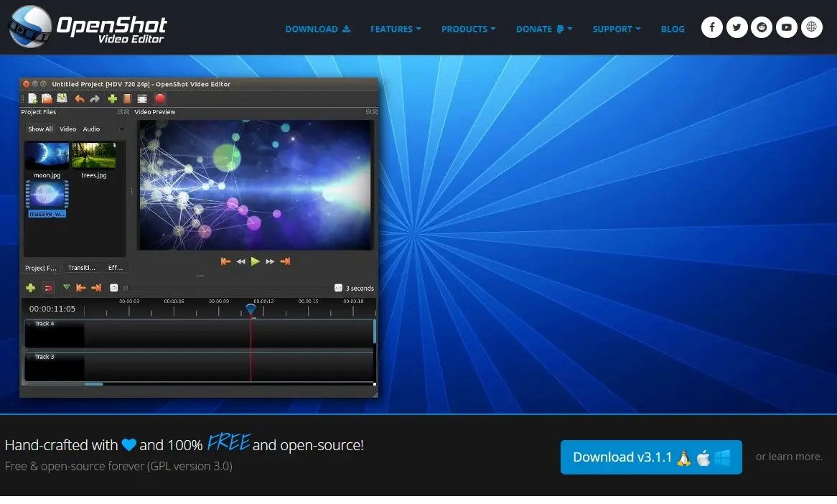The width and height of the screenshot is (837, 504).
Task: Expand the Donate menu
Action: [x=544, y=29]
